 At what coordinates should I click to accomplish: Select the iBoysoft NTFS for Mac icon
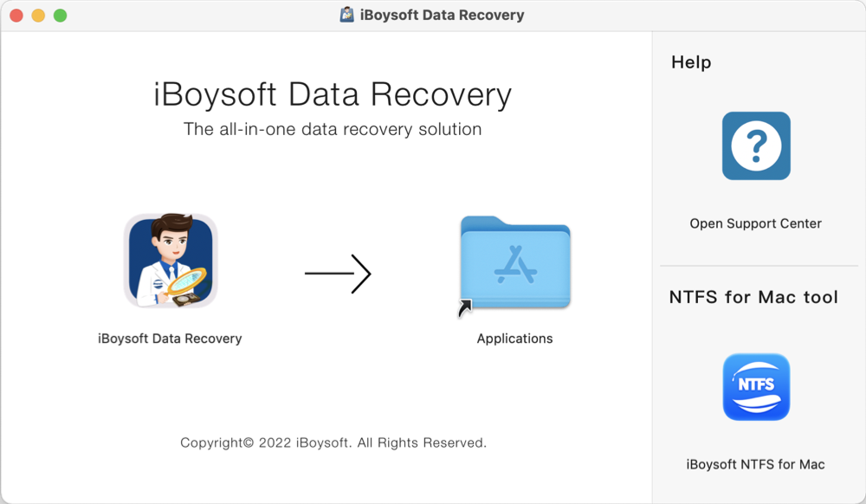coord(755,387)
